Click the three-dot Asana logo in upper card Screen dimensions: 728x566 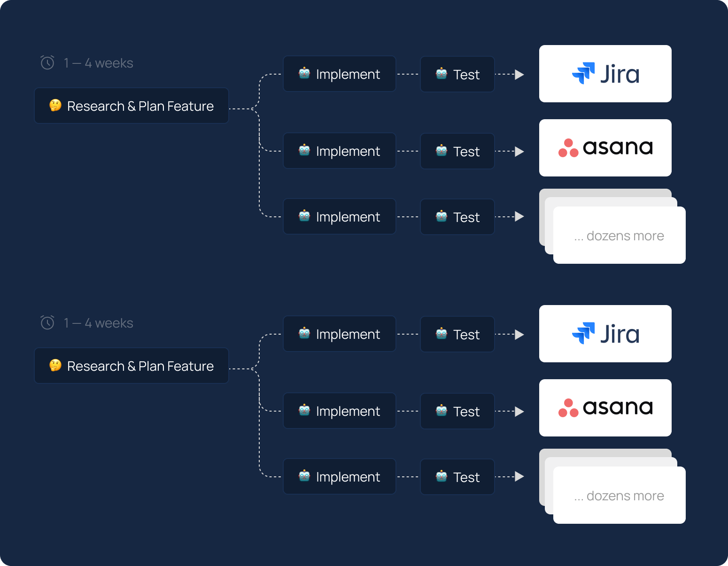(x=568, y=148)
